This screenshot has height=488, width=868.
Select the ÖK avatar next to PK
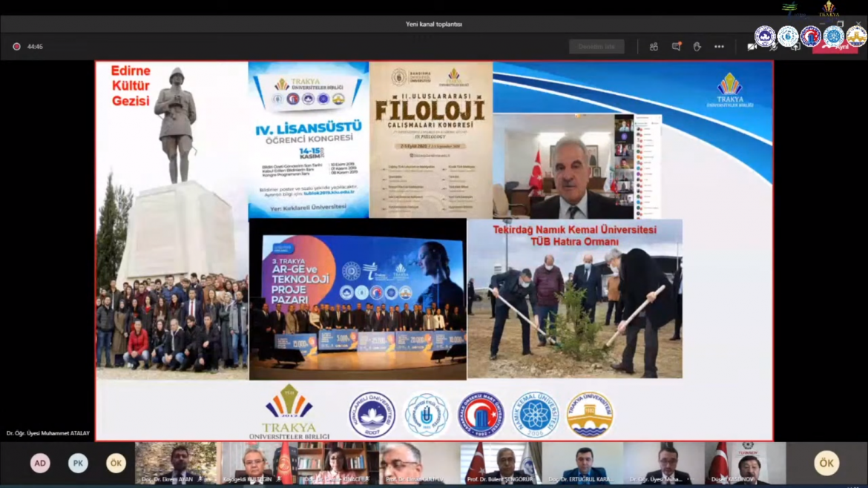point(116,463)
